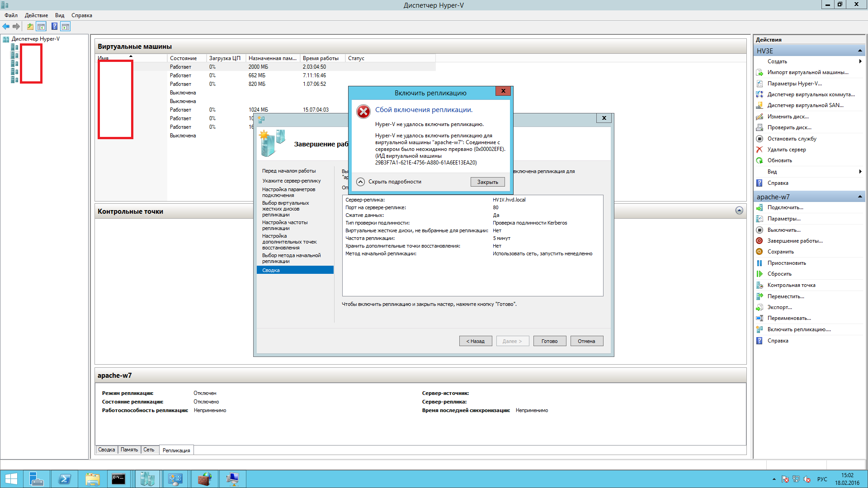Click Переместить action icon

(x=759, y=296)
